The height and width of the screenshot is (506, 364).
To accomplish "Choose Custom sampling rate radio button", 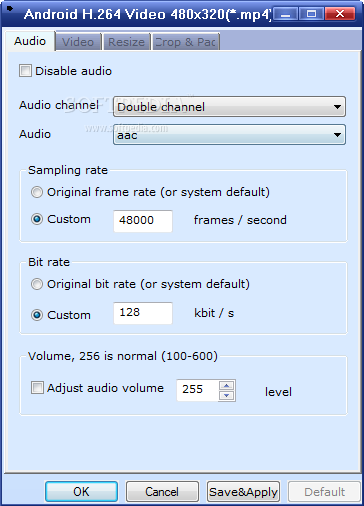I will click(x=37, y=219).
